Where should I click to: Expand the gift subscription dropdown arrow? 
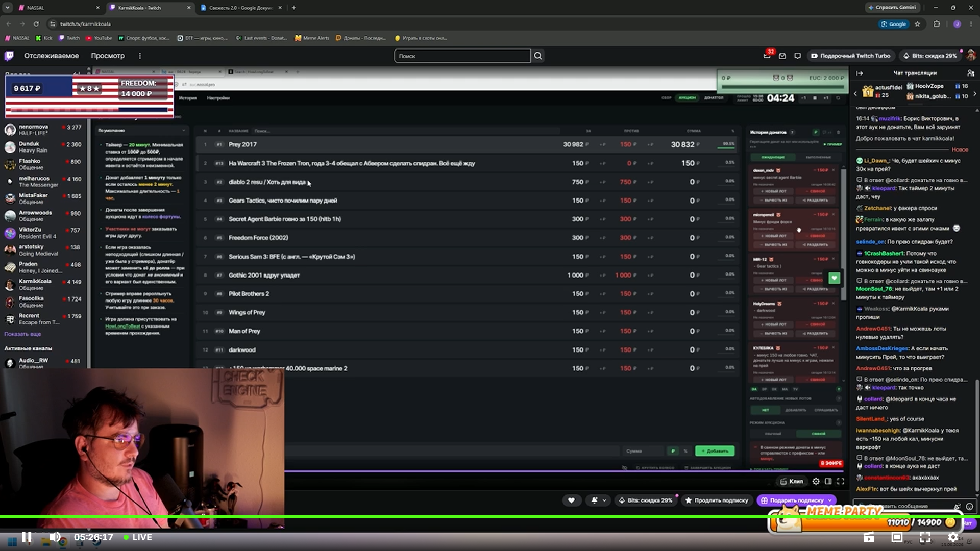(830, 500)
